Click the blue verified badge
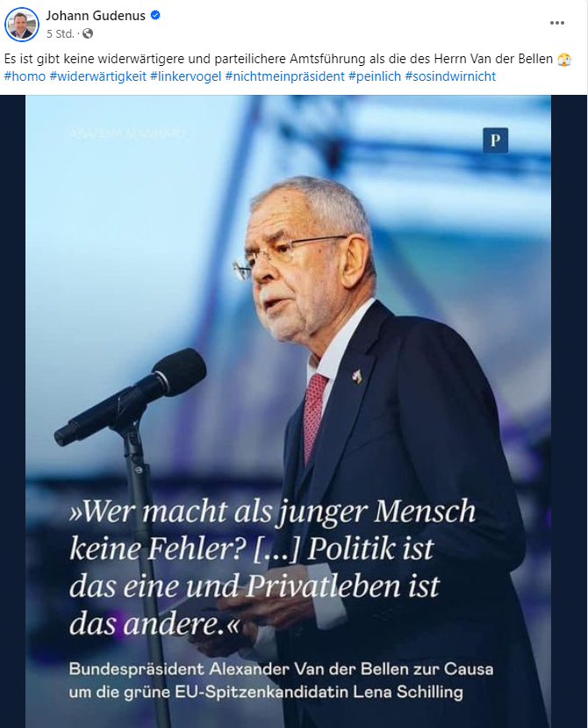The width and height of the screenshot is (588, 728). point(155,15)
